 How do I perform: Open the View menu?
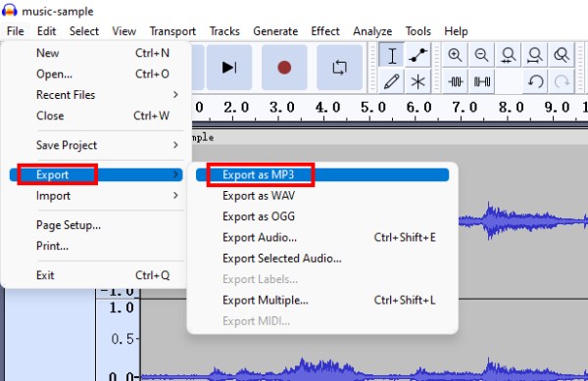(x=123, y=31)
